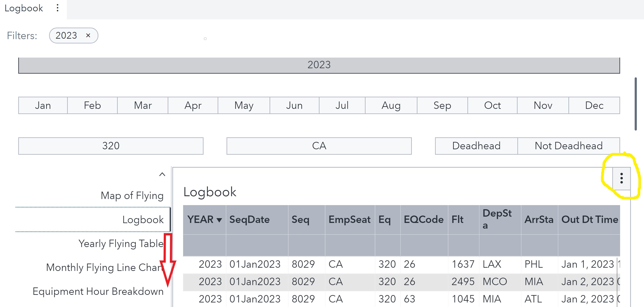Click the SeqDate column header
This screenshot has height=307, width=644.
click(250, 219)
